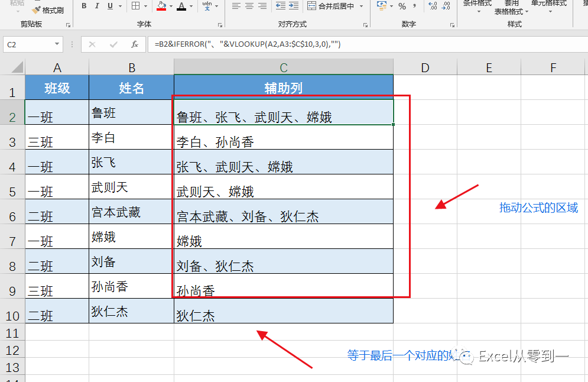
Task: Open Cell Styles (单元格样式) menu
Action: [x=549, y=7]
